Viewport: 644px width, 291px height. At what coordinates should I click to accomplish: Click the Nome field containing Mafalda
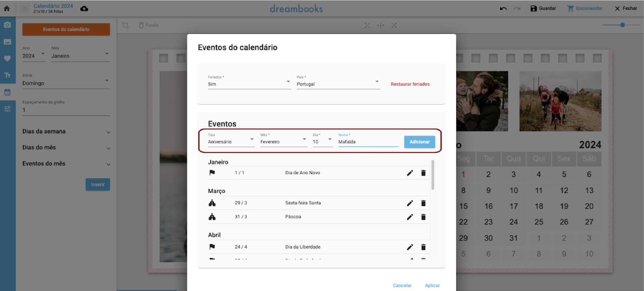[x=368, y=142]
